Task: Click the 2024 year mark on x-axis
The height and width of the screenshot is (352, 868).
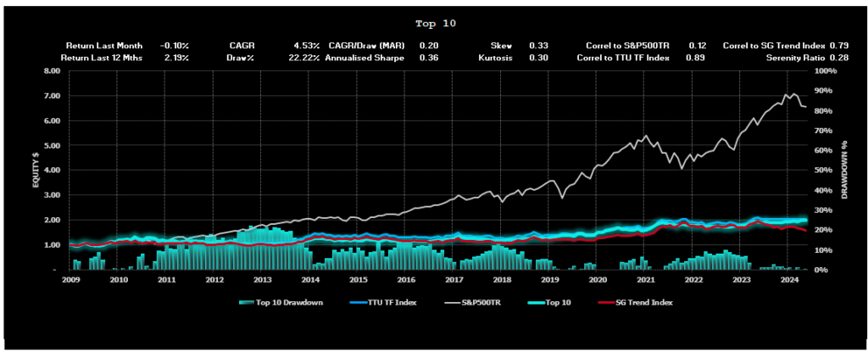Action: pos(789,278)
